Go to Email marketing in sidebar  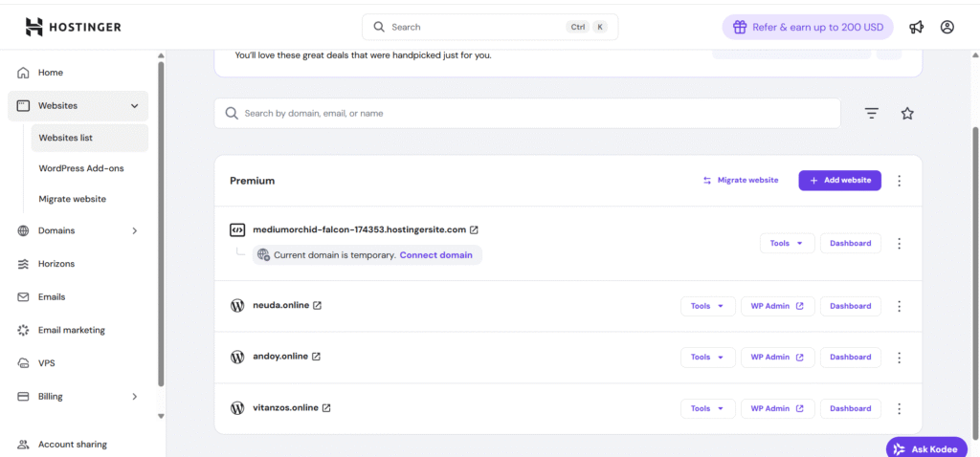click(72, 330)
